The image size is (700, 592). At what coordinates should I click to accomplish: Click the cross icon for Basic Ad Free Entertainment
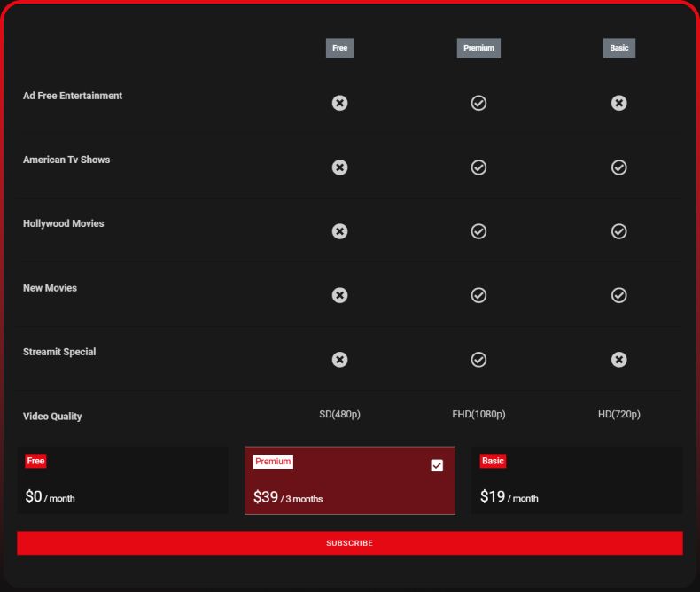[x=618, y=103]
